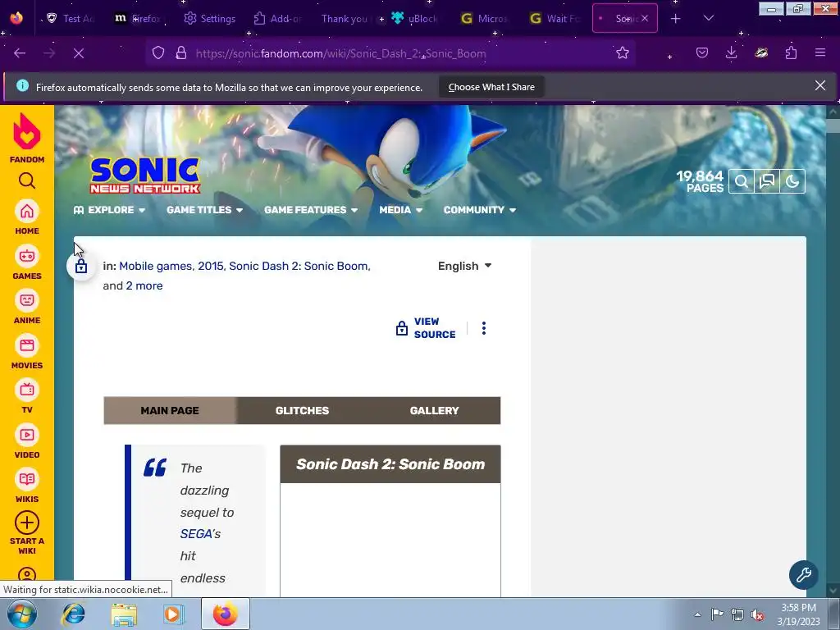Open the Fandom sidebar search icon

click(27, 181)
